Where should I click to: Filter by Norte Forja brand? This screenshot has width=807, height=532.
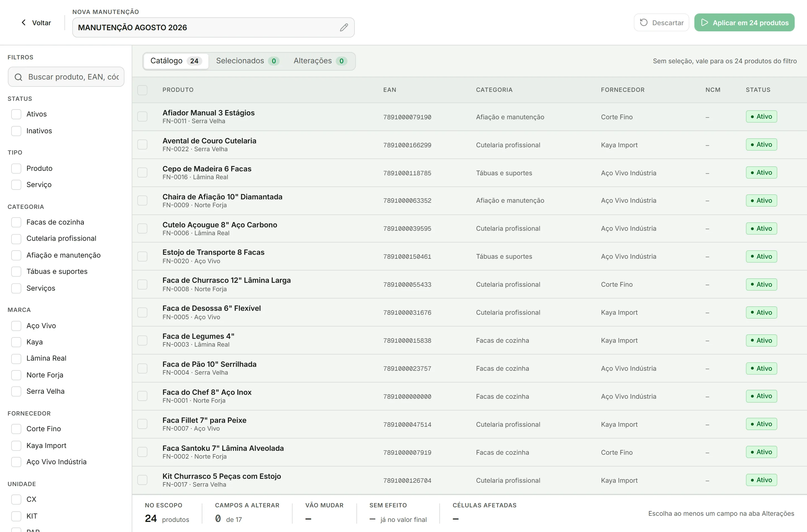16,375
